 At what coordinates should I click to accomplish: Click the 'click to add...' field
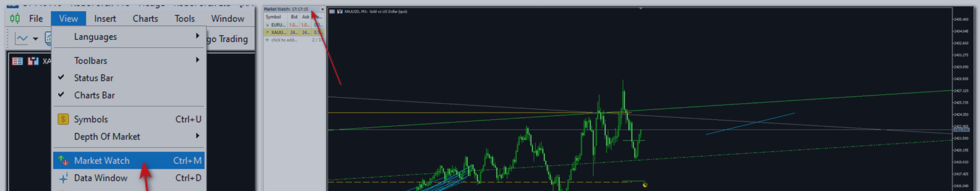tap(284, 40)
